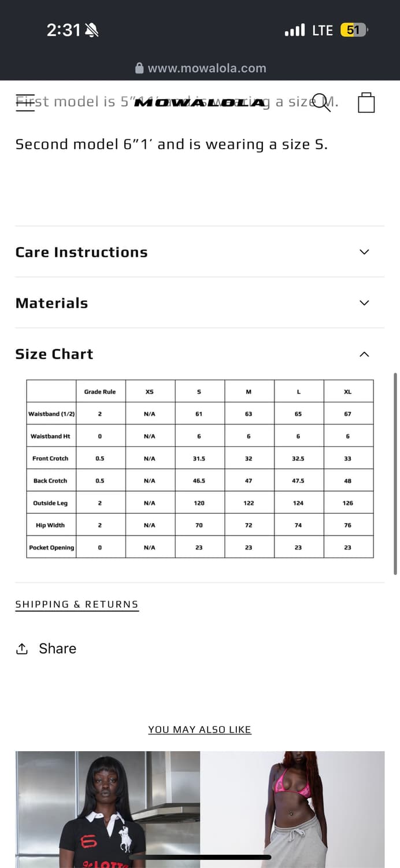The width and height of the screenshot is (400, 868).
Task: Open the black polo shirt product thumbnail
Action: point(108,810)
